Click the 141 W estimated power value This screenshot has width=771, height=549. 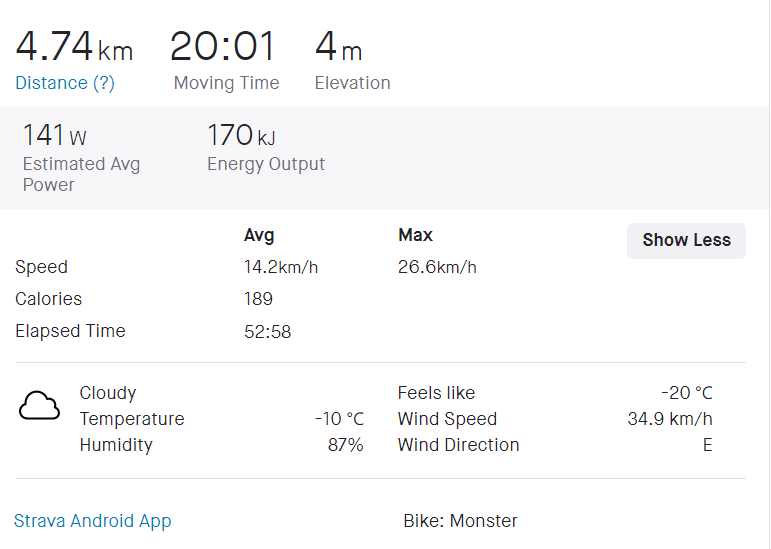coord(54,135)
